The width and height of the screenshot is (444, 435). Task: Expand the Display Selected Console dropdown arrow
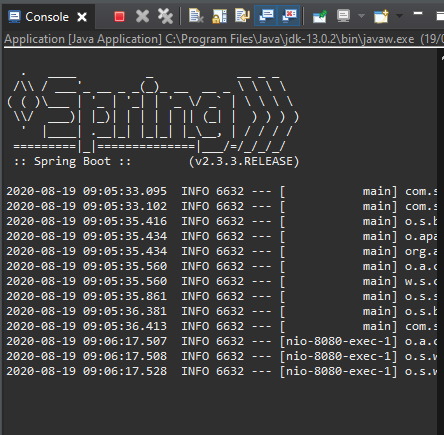361,16
